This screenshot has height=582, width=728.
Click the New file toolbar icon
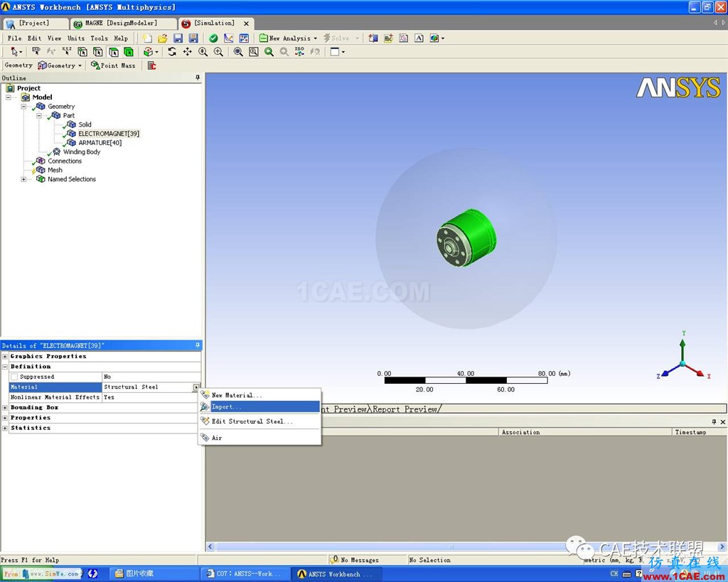[147, 38]
